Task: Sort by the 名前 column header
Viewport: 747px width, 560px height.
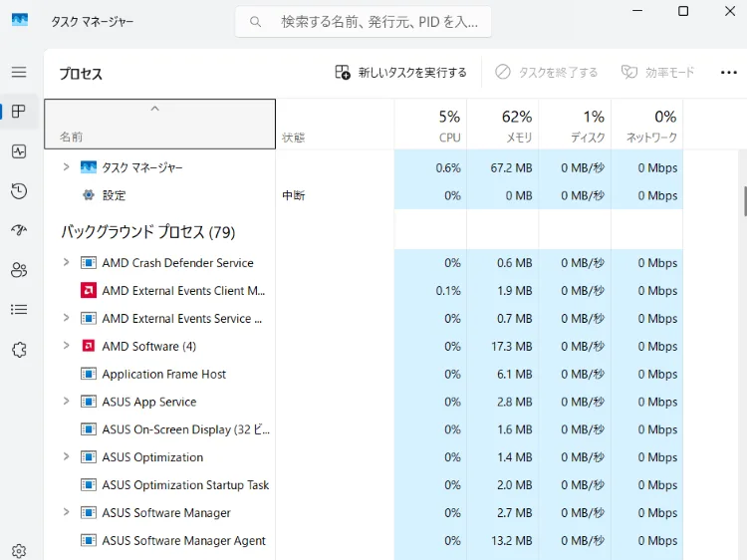Action: click(x=159, y=126)
